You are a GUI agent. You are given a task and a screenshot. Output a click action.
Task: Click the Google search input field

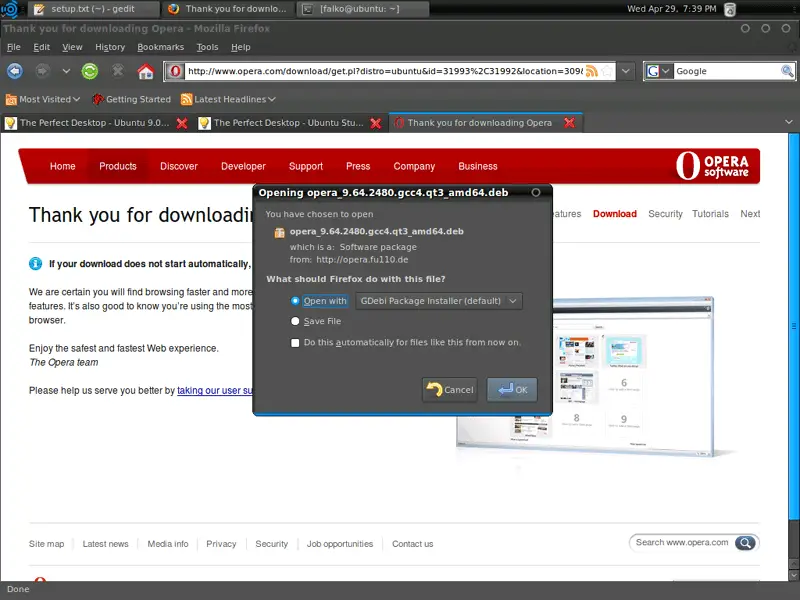(727, 71)
